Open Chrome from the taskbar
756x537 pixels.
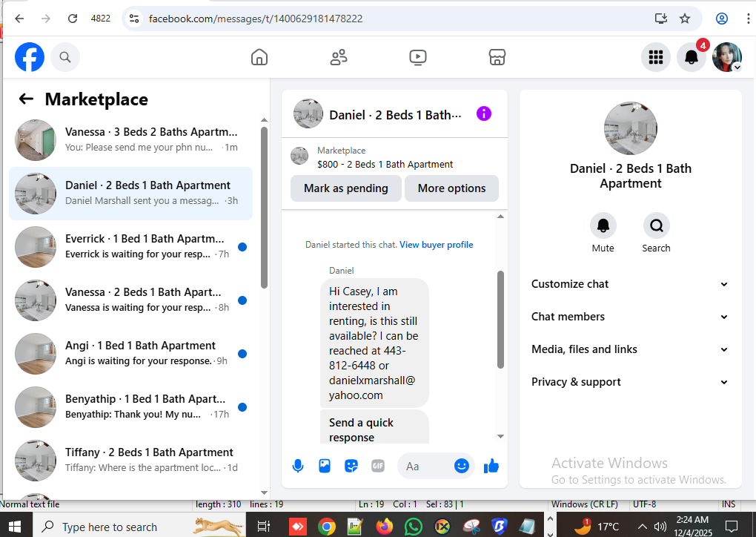click(x=326, y=527)
